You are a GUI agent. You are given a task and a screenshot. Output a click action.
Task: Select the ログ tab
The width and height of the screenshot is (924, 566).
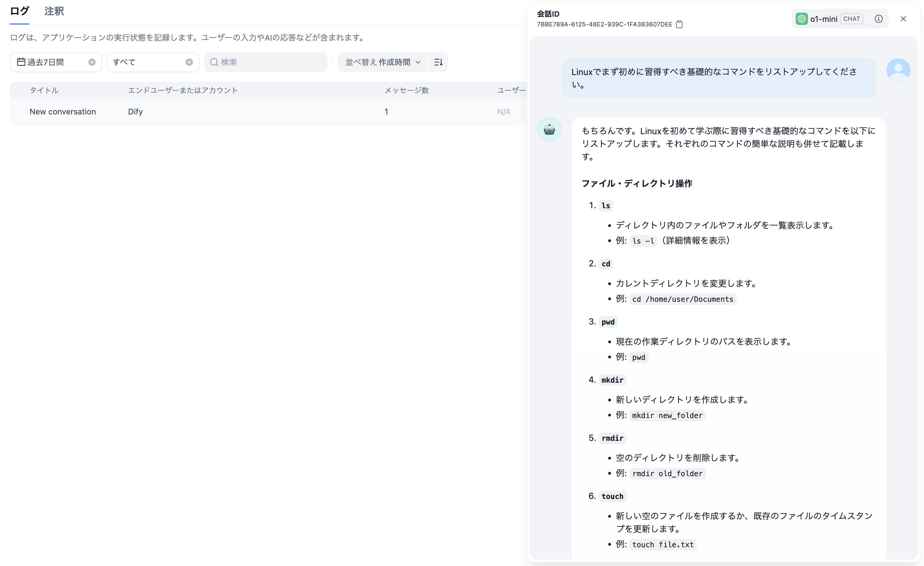point(19,11)
